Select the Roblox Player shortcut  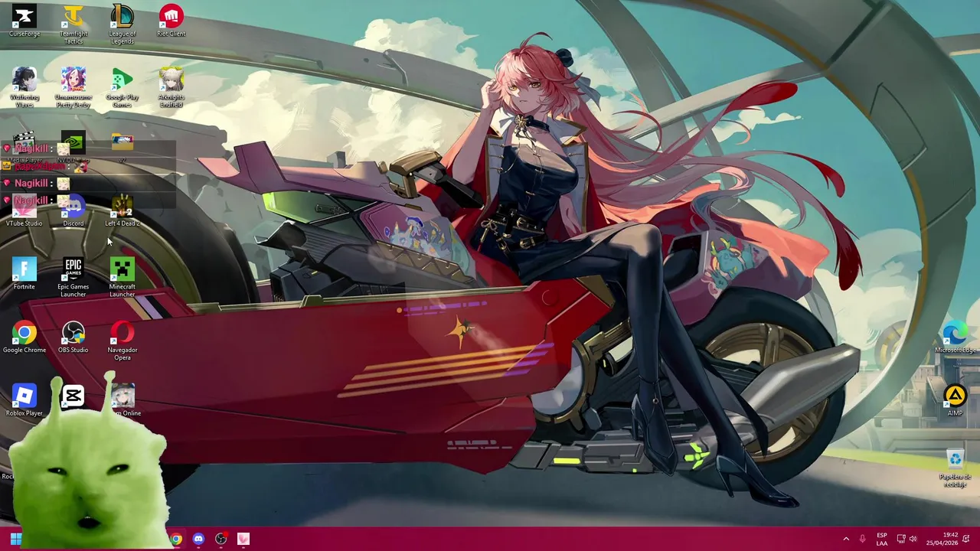tap(24, 400)
